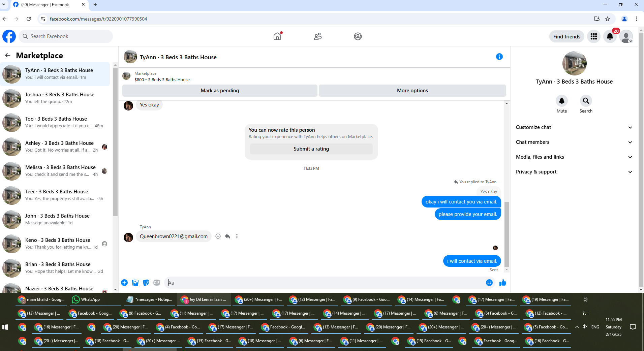Click the Facebook logo
This screenshot has width=644, height=351.
(x=9, y=36)
